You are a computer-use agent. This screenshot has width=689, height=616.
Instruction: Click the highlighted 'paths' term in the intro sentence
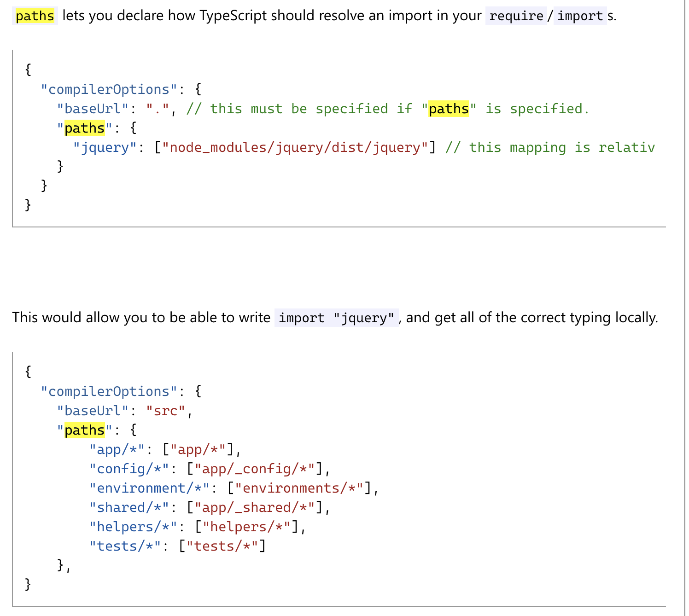tap(35, 16)
